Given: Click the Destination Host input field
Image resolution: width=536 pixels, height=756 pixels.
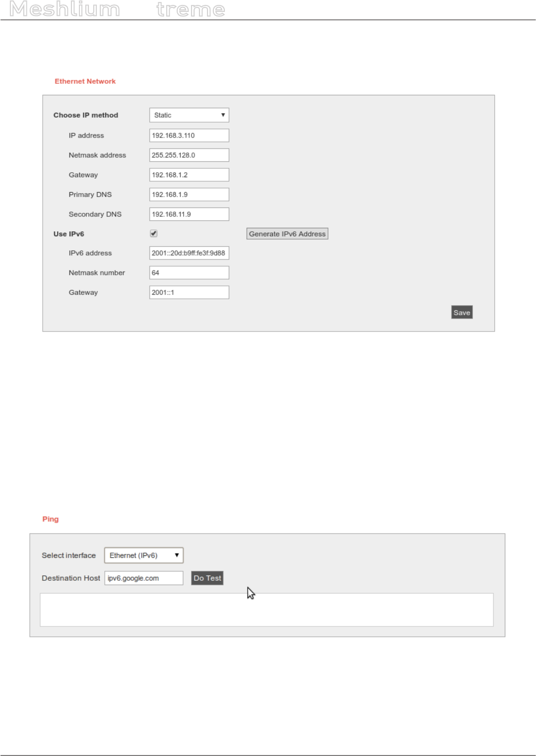Looking at the screenshot, I should [144, 578].
